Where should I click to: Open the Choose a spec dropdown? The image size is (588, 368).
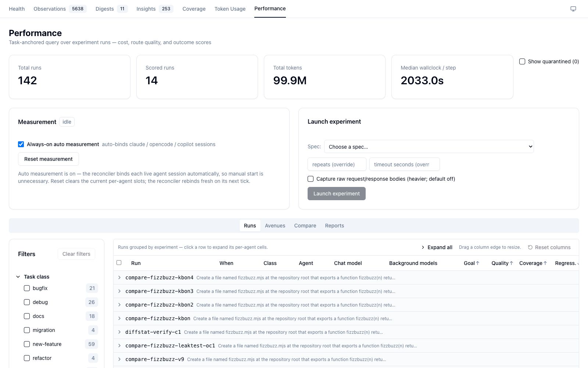pyautogui.click(x=429, y=146)
